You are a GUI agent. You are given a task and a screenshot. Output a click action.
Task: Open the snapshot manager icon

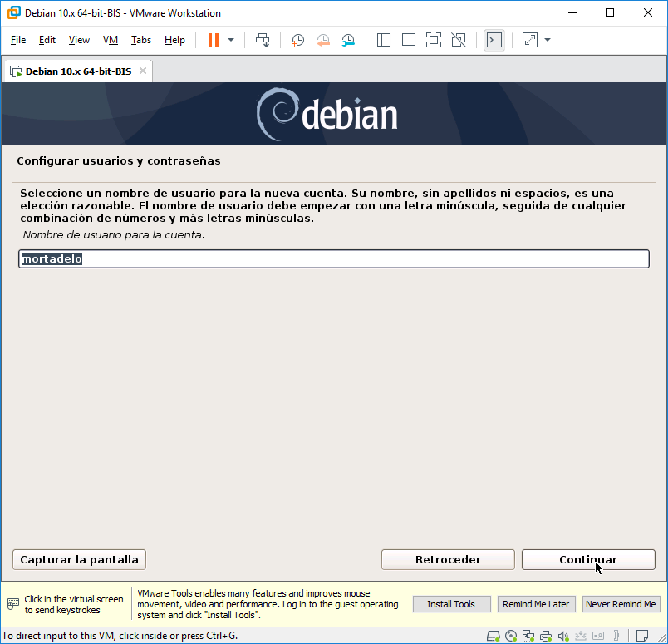[x=348, y=40]
